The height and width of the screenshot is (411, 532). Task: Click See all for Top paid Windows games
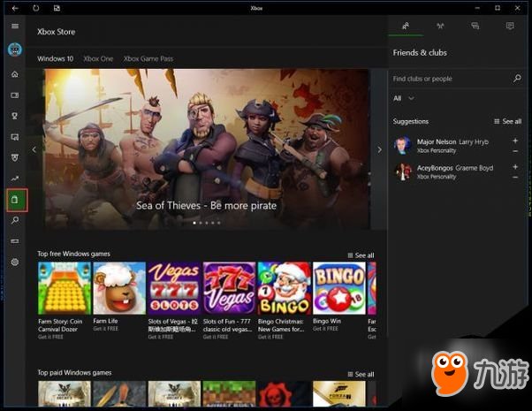[x=361, y=375]
